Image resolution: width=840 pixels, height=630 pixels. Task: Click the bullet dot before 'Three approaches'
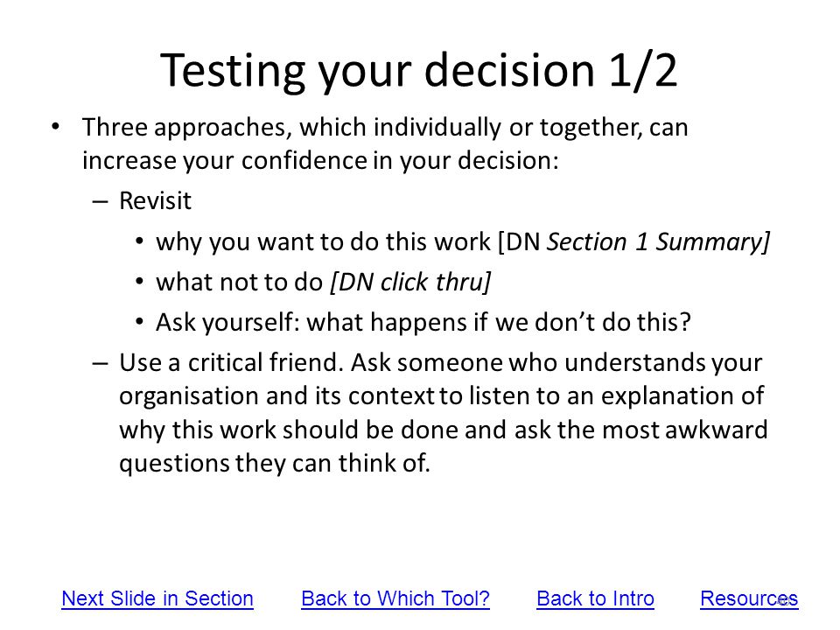coord(56,127)
